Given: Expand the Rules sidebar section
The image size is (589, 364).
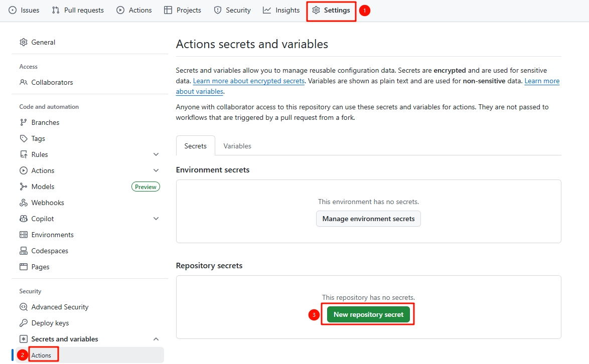Looking at the screenshot, I should (156, 154).
